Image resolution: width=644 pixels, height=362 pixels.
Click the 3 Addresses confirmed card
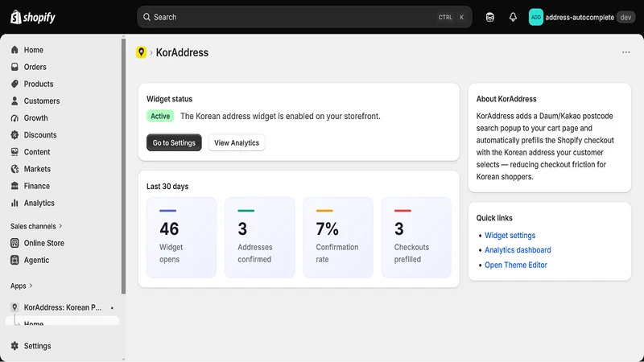pos(259,237)
